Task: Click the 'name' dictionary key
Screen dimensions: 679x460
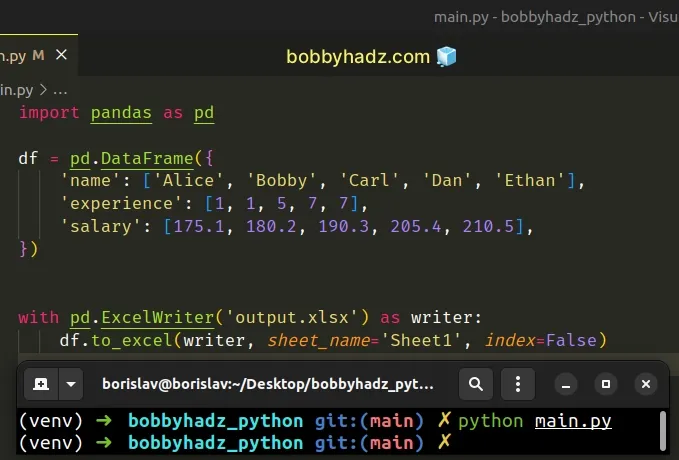Action: pos(91,181)
